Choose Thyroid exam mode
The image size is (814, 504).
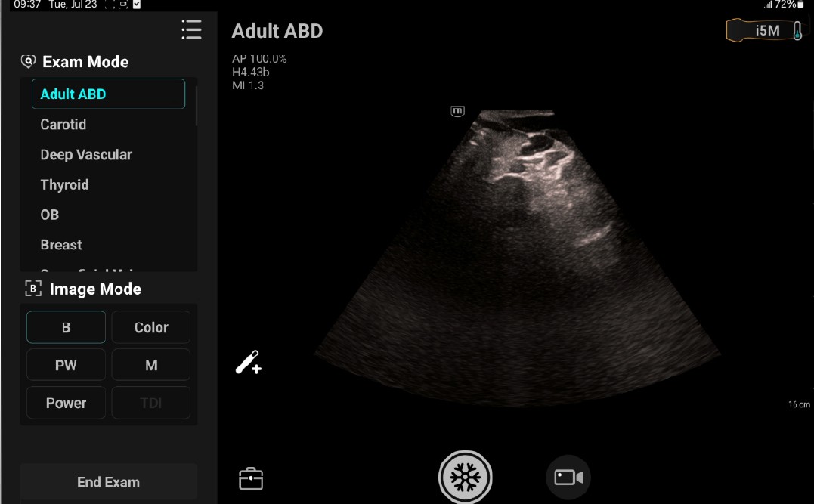coord(64,184)
